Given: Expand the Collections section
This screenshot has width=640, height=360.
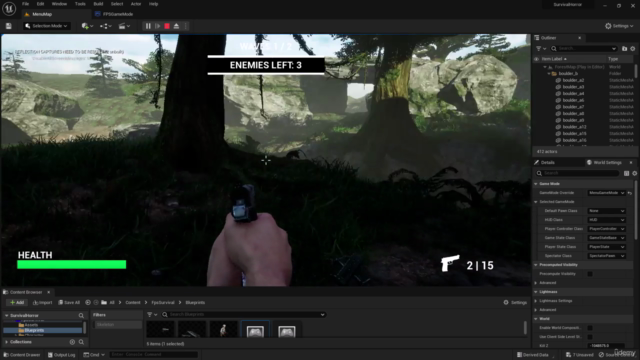Looking at the screenshot, I should coord(6,342).
